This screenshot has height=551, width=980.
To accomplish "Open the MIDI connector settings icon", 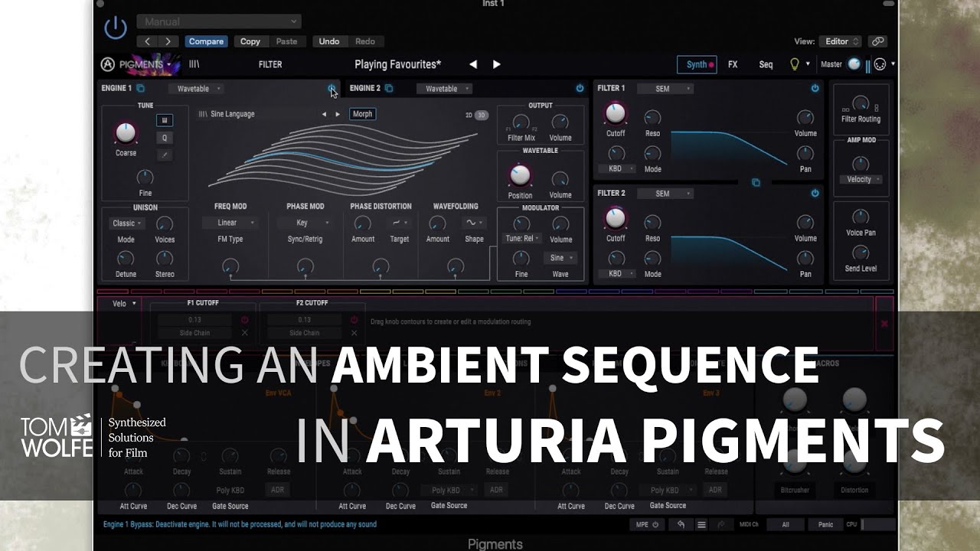I will pos(880,64).
